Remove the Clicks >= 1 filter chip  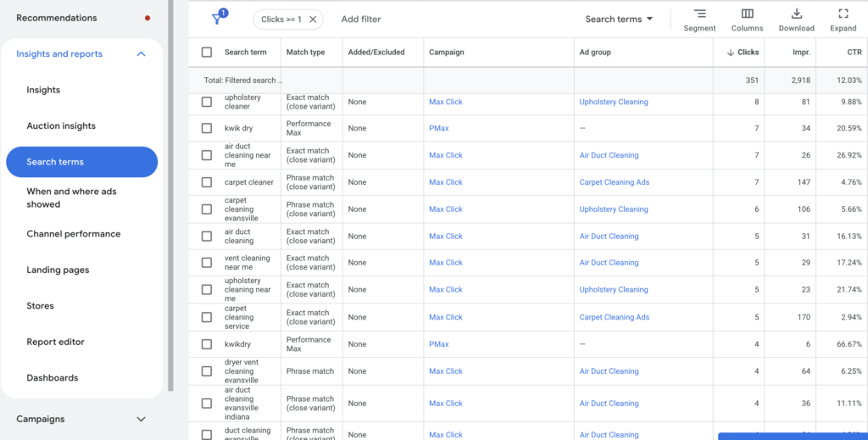pos(313,19)
